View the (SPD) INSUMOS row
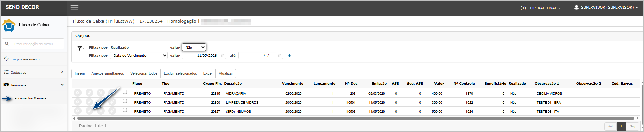The height and width of the screenshot is (132, 644). click(x=78, y=111)
